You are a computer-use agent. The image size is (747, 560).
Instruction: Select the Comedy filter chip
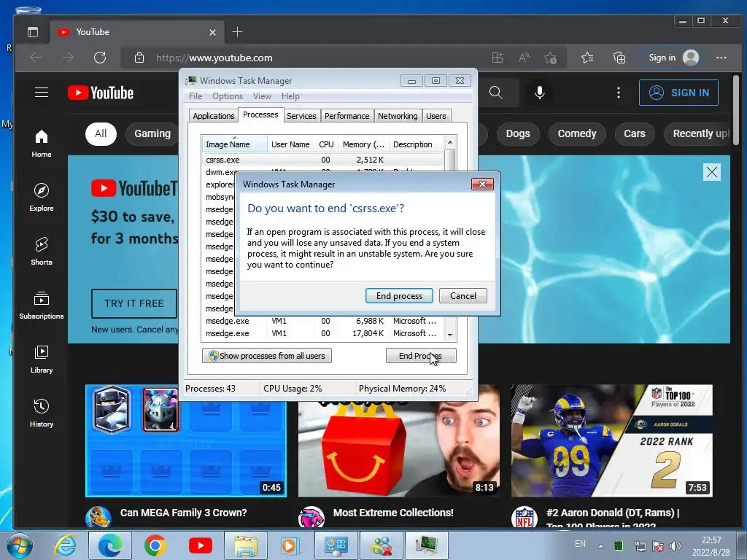tap(577, 134)
